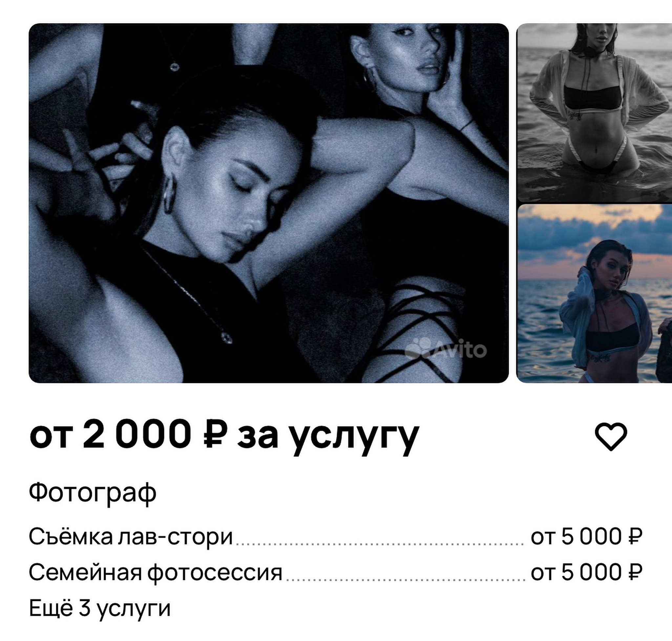672x641 pixels.
Task: Expand the 'Ещё 3 услуги' list
Action: (99, 609)
